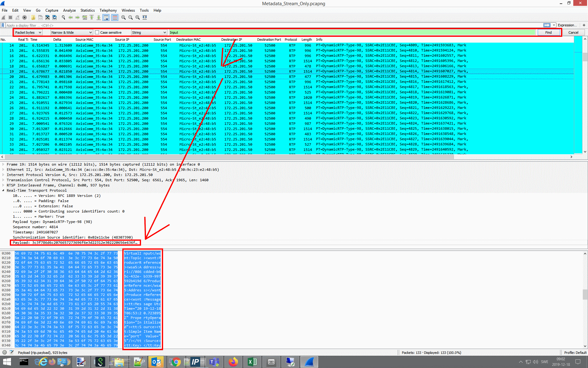Open a capture file with the folder icon
Viewport: 588px width, 368px height.
point(33,17)
